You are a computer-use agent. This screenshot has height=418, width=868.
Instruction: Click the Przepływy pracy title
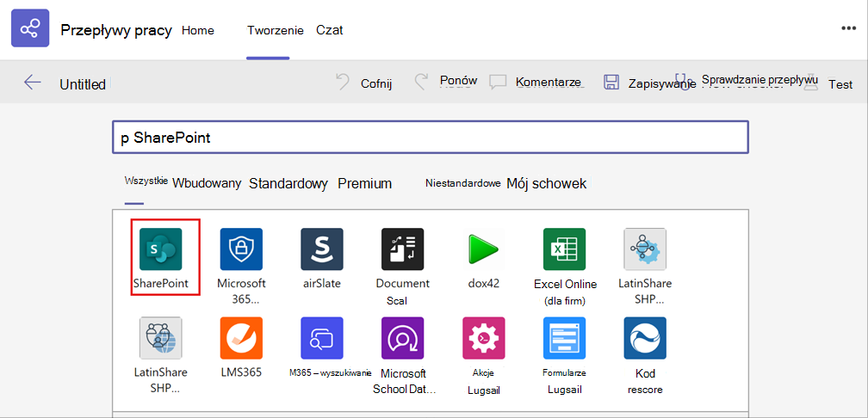pyautogui.click(x=115, y=30)
